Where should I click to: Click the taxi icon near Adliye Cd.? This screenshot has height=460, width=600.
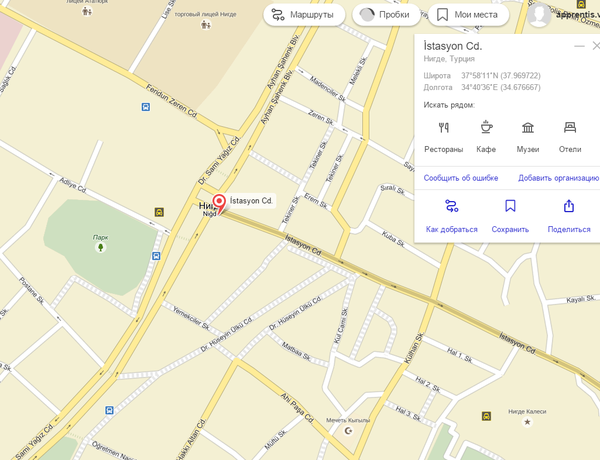pyautogui.click(x=159, y=212)
